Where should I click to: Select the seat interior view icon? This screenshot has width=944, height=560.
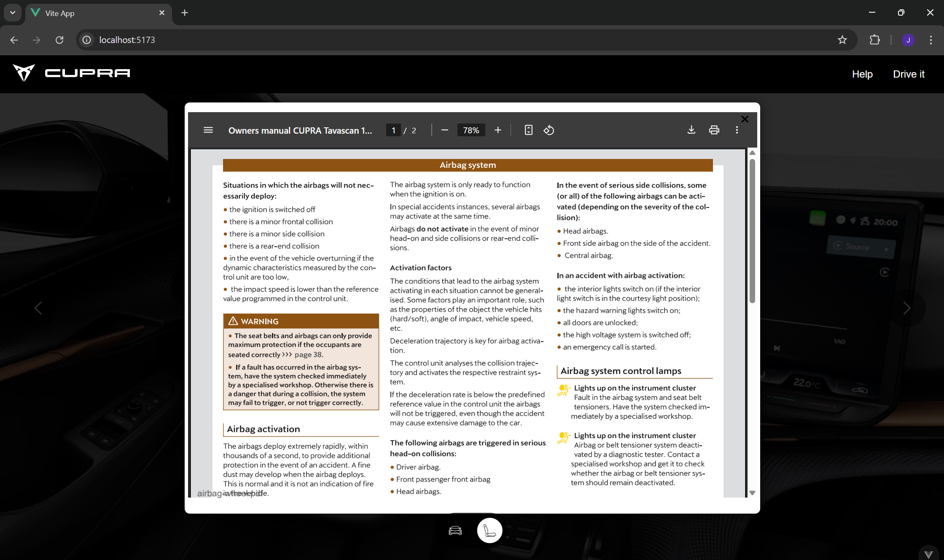pos(489,530)
